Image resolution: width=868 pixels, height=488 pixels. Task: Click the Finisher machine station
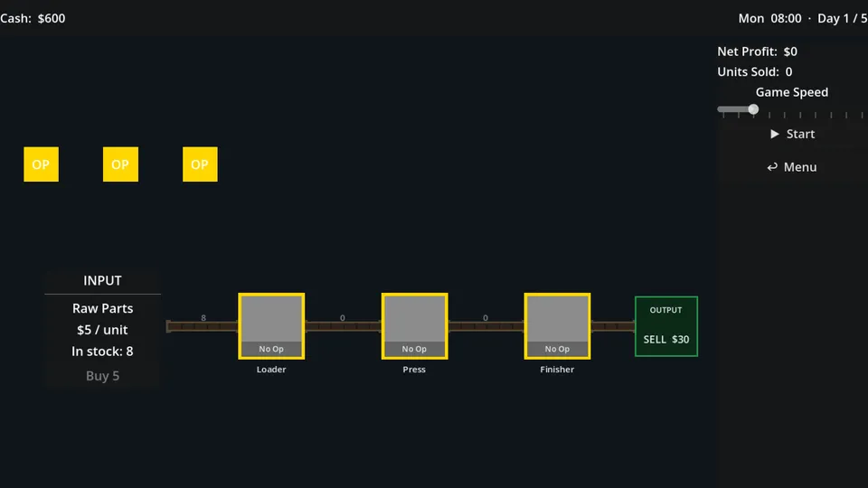click(558, 326)
